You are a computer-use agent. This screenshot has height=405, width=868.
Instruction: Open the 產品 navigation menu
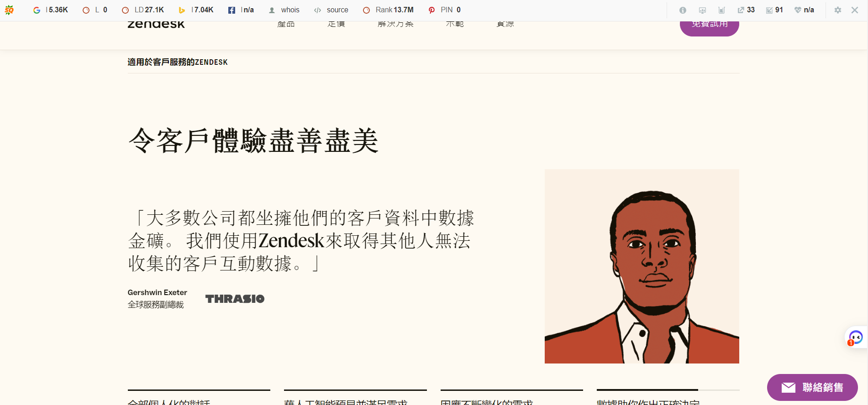(x=286, y=24)
